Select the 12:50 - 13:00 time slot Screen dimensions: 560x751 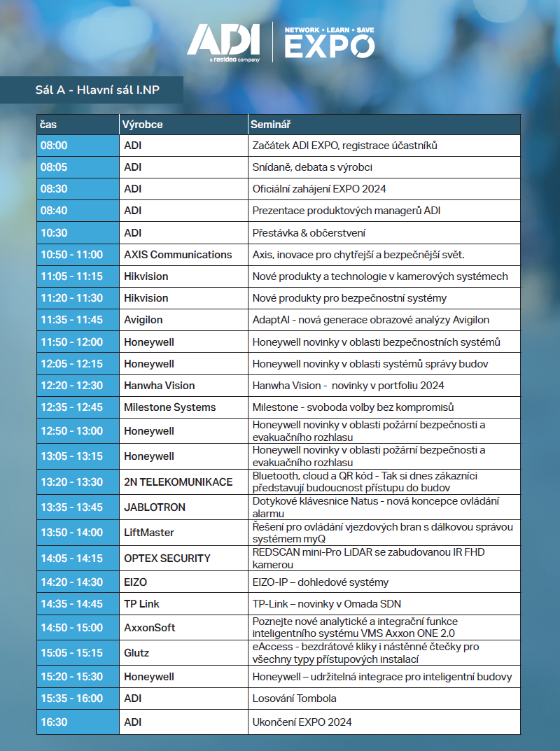[78, 430]
